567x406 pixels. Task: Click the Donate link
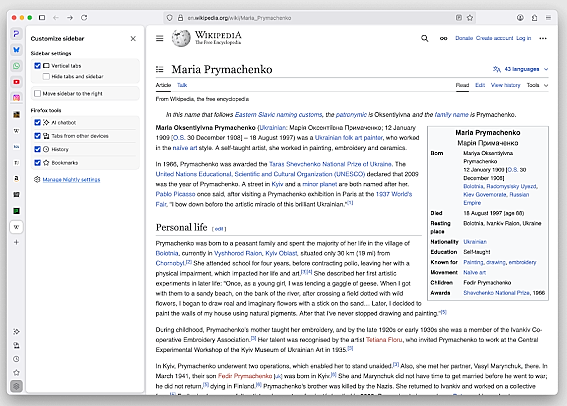(464, 38)
